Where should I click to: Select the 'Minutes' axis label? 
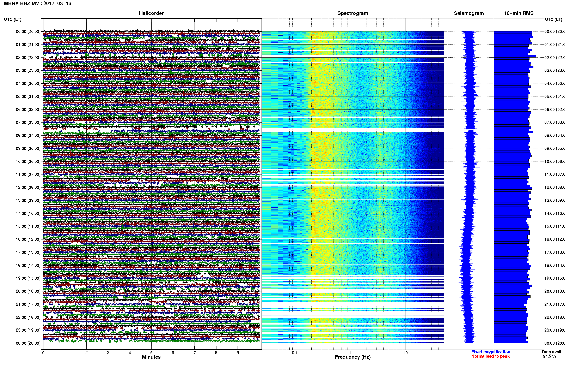coord(151,357)
